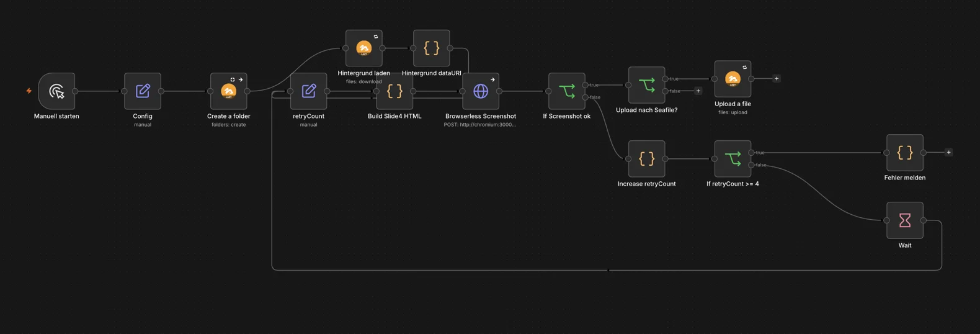Select the Upload nach Seafile? If node
This screenshot has width=980, height=334.
(x=647, y=85)
